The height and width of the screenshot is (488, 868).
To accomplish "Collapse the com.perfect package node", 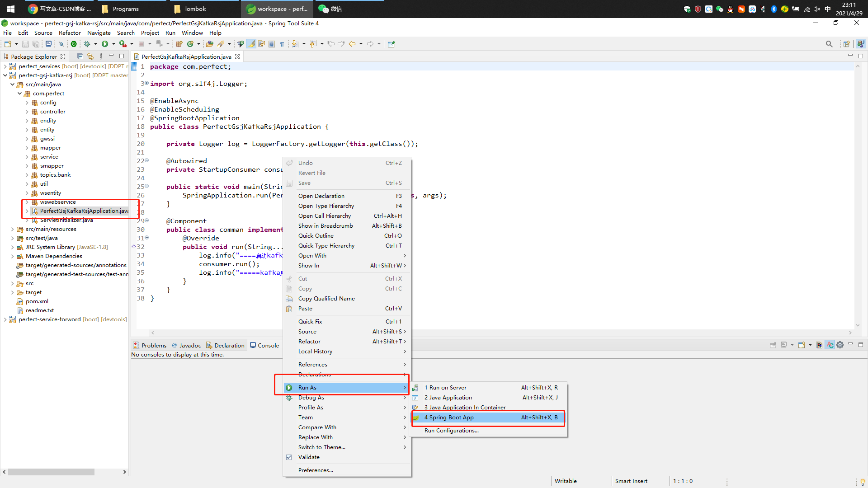I will 19,94.
